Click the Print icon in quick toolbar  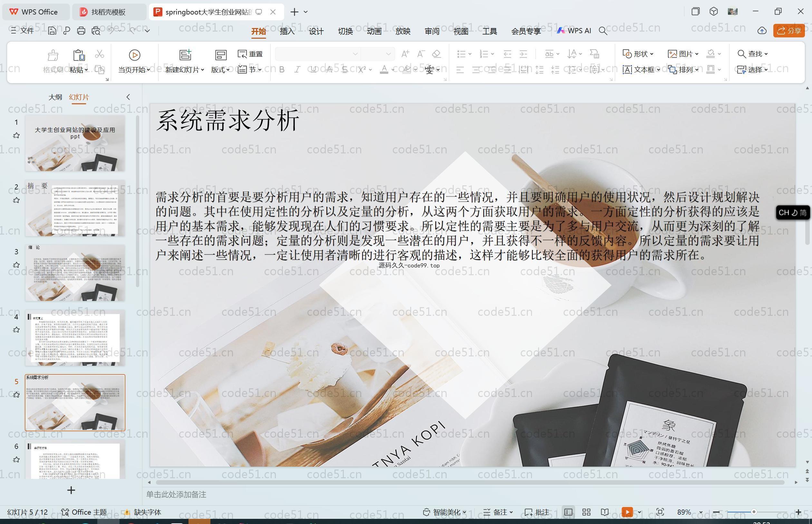[x=81, y=31]
